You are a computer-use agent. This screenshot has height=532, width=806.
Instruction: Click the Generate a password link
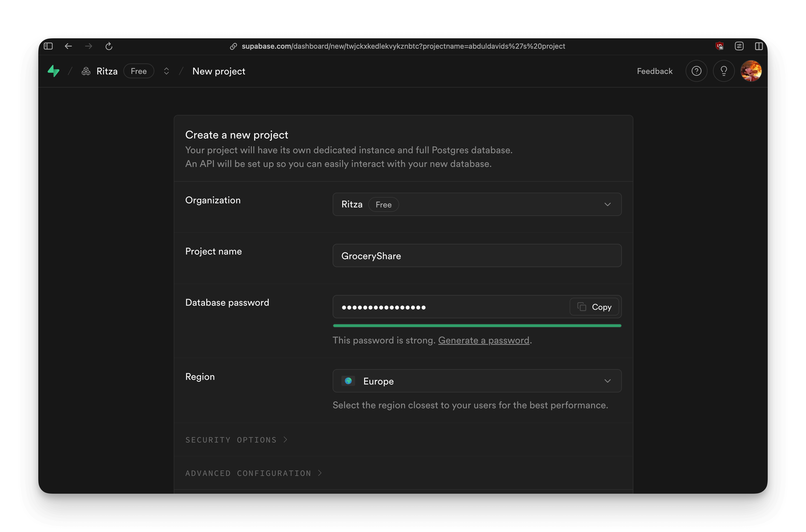pos(484,340)
